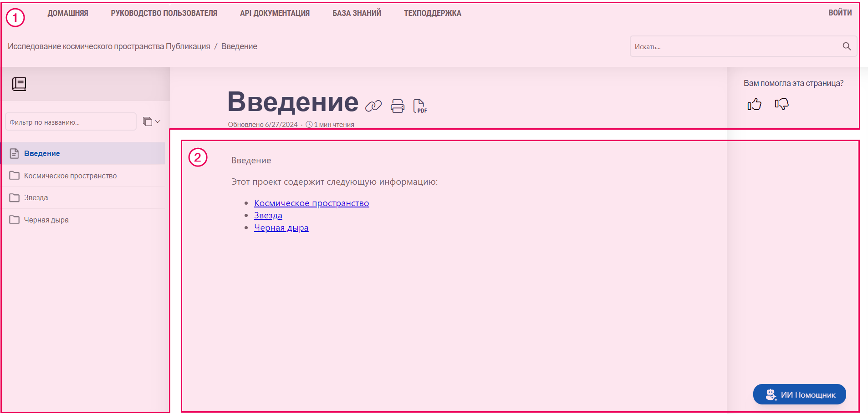868x414 pixels.
Task: Open the База знаний menu item
Action: click(357, 13)
